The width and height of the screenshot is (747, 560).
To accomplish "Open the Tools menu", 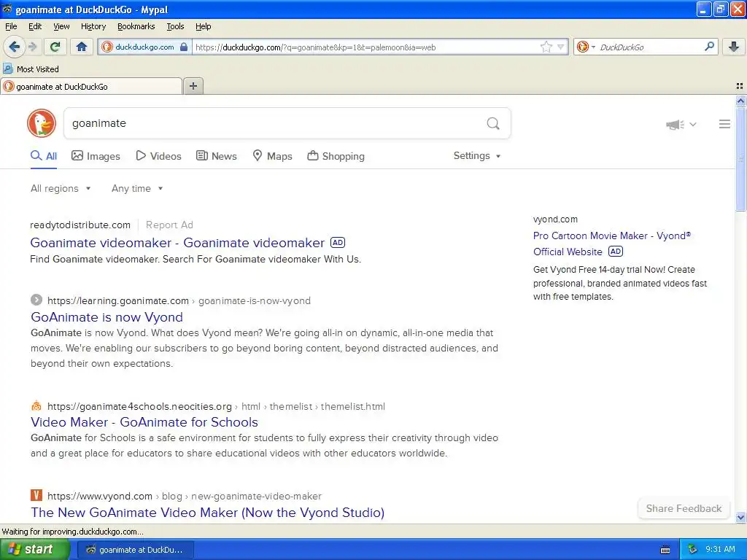I will (x=175, y=26).
